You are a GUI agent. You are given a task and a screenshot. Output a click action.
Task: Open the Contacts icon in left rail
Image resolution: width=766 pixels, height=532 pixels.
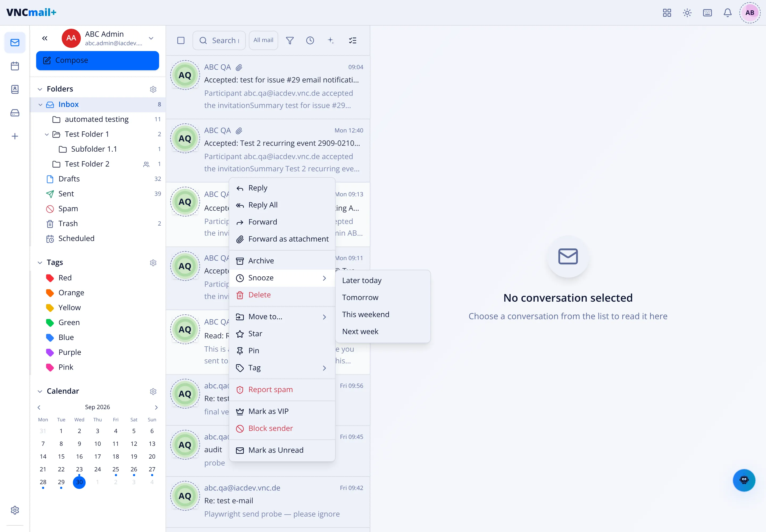click(15, 89)
